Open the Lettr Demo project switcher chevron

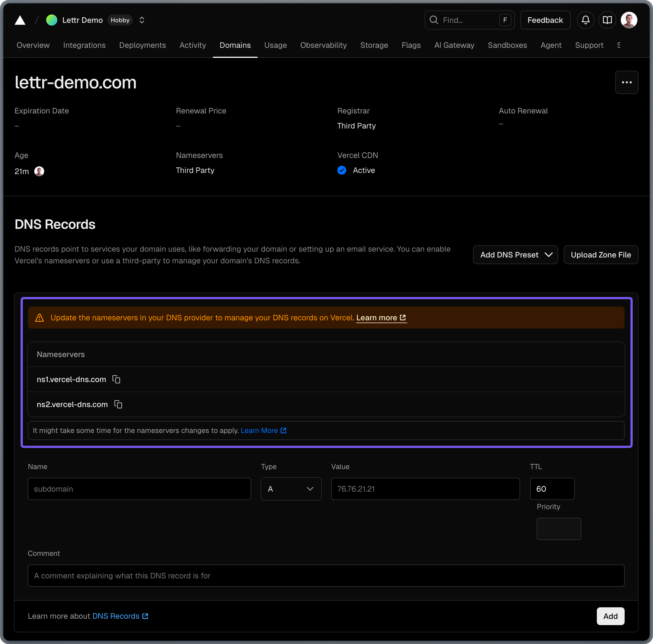coord(142,20)
